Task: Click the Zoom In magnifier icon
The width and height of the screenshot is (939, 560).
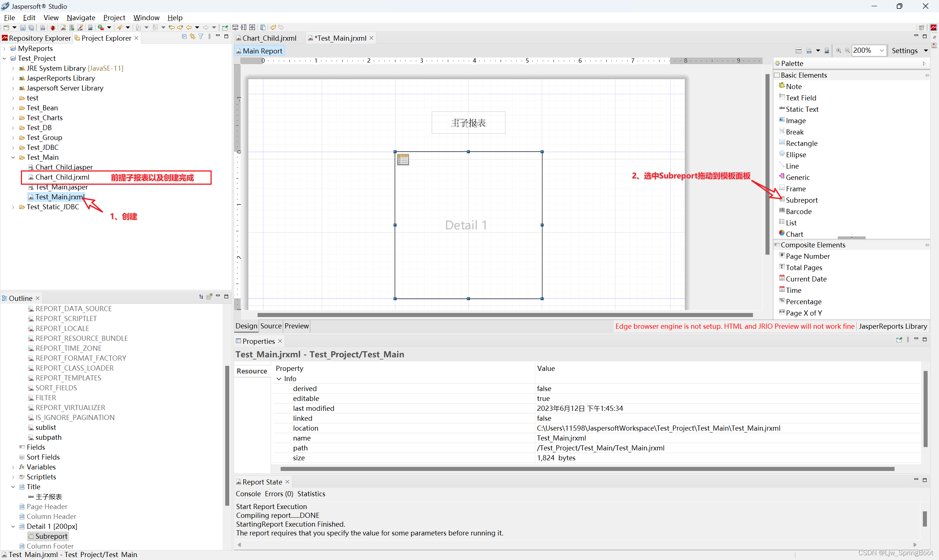Action: [x=838, y=51]
